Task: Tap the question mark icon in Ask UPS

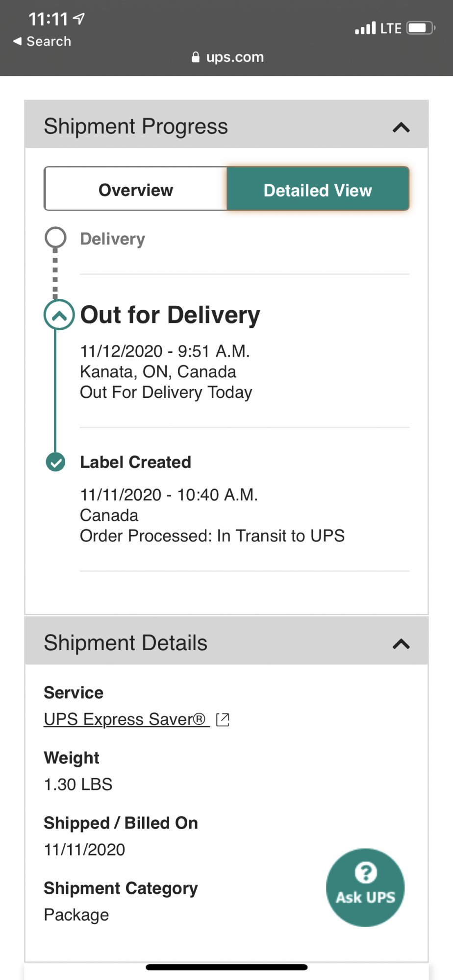Action: pos(365,872)
